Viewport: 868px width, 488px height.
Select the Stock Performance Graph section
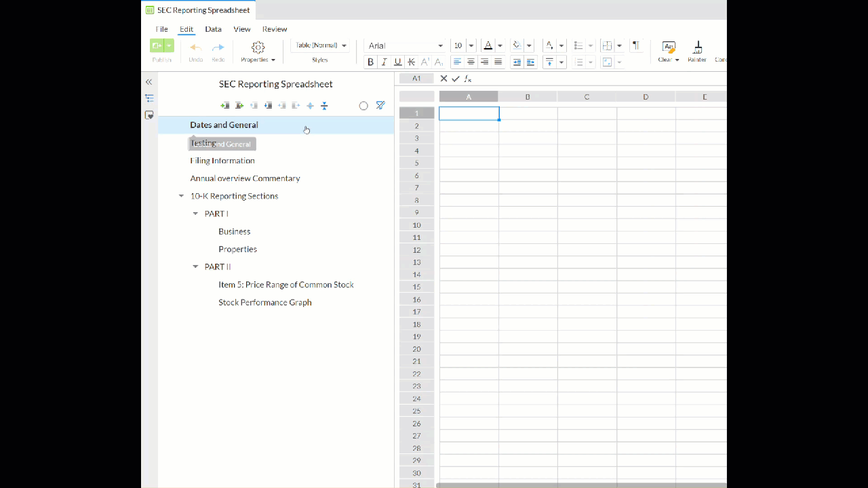[265, 302]
